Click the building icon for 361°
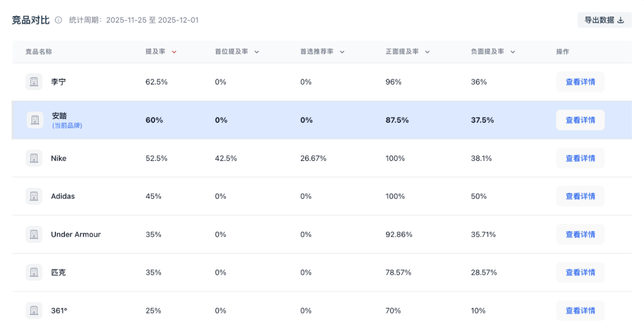This screenshot has width=644, height=331. tap(34, 311)
